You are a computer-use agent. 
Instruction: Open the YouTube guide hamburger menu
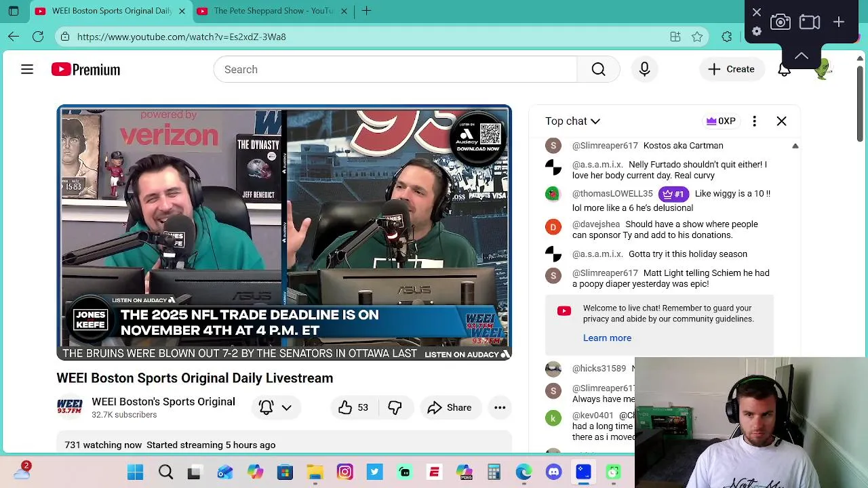pyautogui.click(x=27, y=69)
